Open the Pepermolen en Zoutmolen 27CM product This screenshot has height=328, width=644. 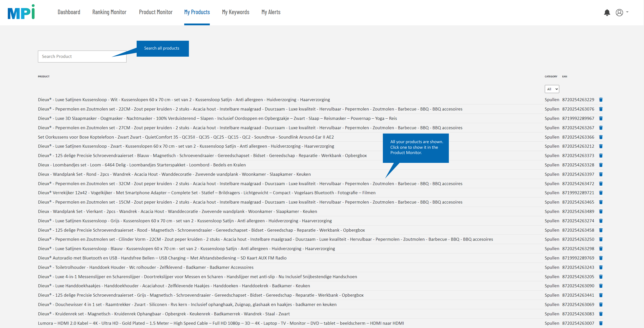[x=250, y=128]
